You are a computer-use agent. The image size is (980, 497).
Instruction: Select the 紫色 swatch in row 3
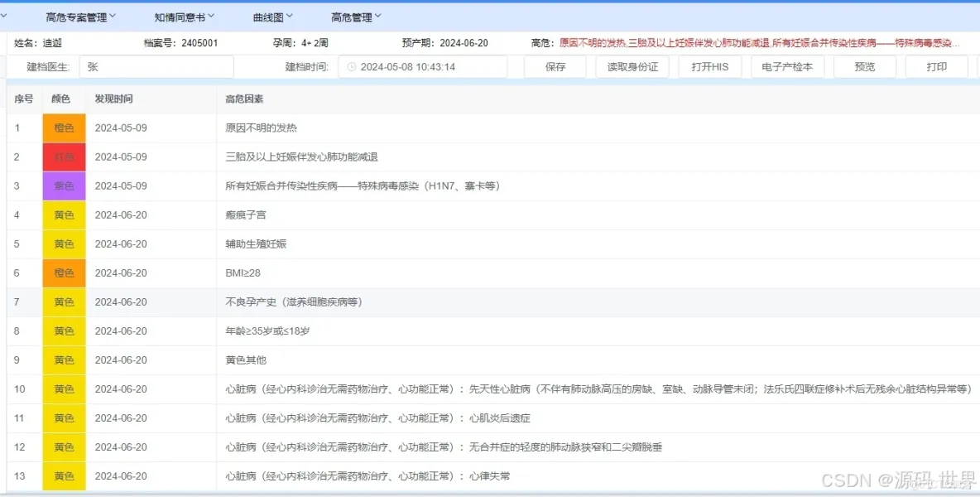click(x=64, y=186)
